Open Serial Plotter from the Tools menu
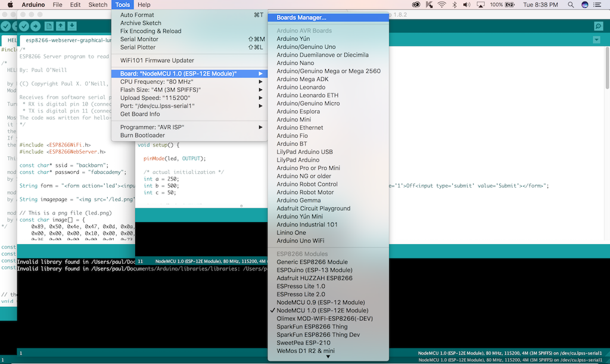Viewport: 610px width, 364px height. pos(189,48)
